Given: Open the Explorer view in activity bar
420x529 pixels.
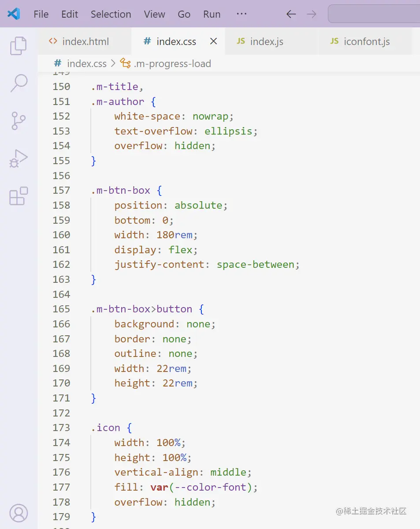Looking at the screenshot, I should tap(18, 45).
